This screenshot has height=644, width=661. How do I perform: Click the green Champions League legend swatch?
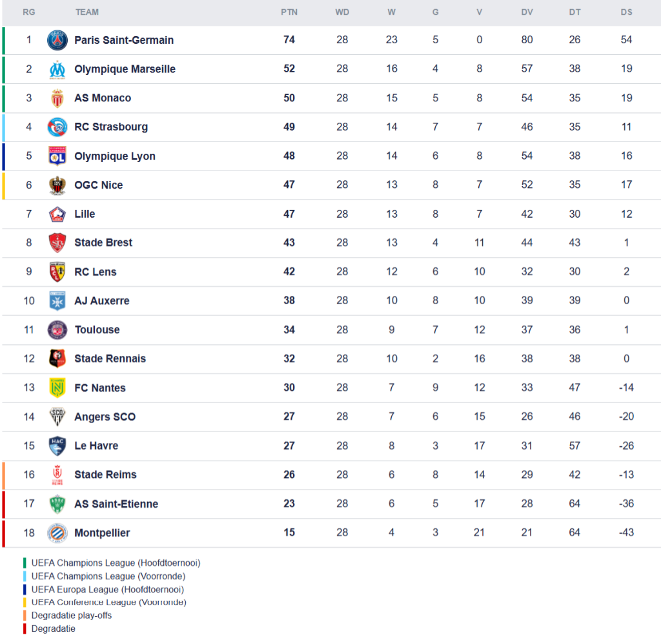(x=25, y=563)
